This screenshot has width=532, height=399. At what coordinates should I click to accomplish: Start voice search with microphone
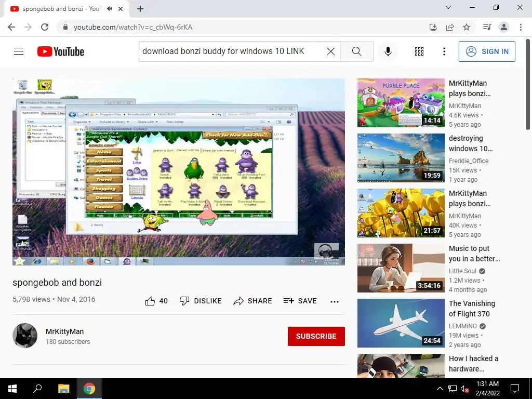coord(388,51)
